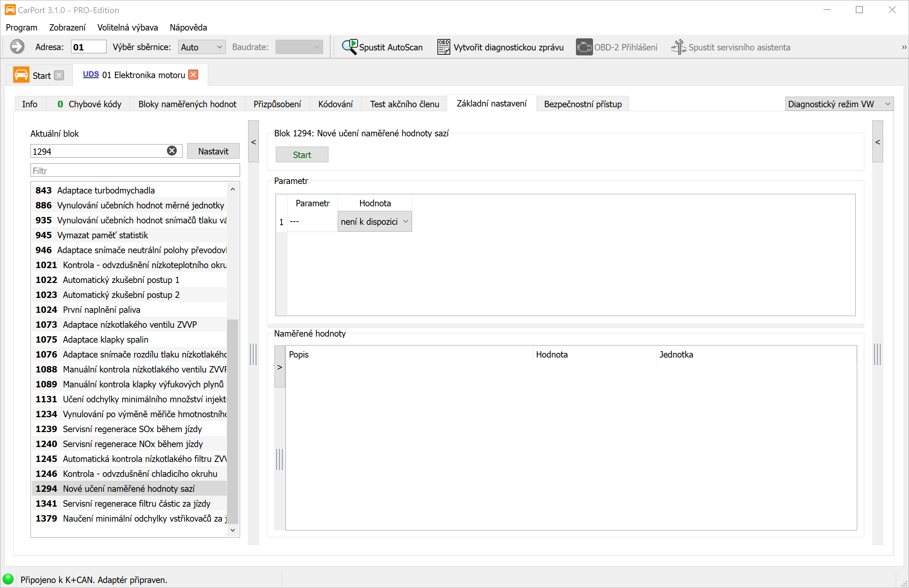This screenshot has height=588, width=909.
Task: Open OBD-2 Přihlášení engine icon
Action: 584,47
